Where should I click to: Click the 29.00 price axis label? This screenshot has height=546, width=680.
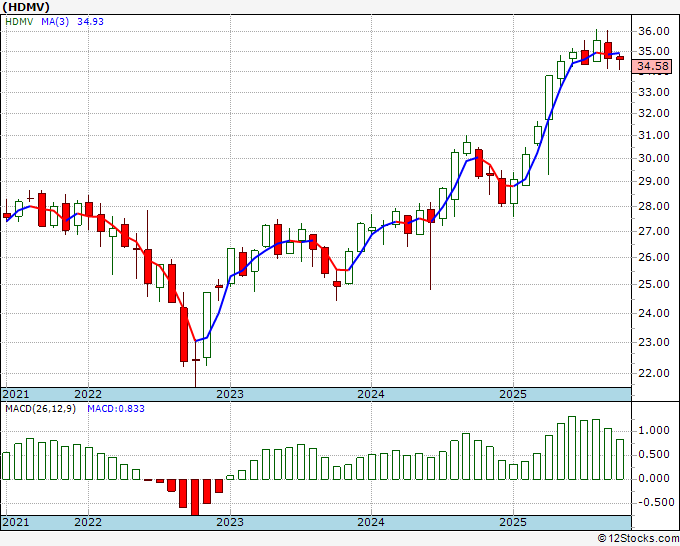[x=654, y=182]
